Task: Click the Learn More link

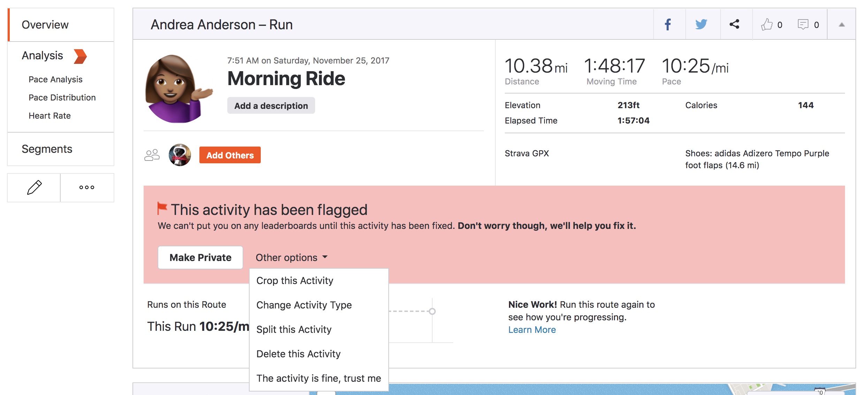Action: click(x=531, y=329)
